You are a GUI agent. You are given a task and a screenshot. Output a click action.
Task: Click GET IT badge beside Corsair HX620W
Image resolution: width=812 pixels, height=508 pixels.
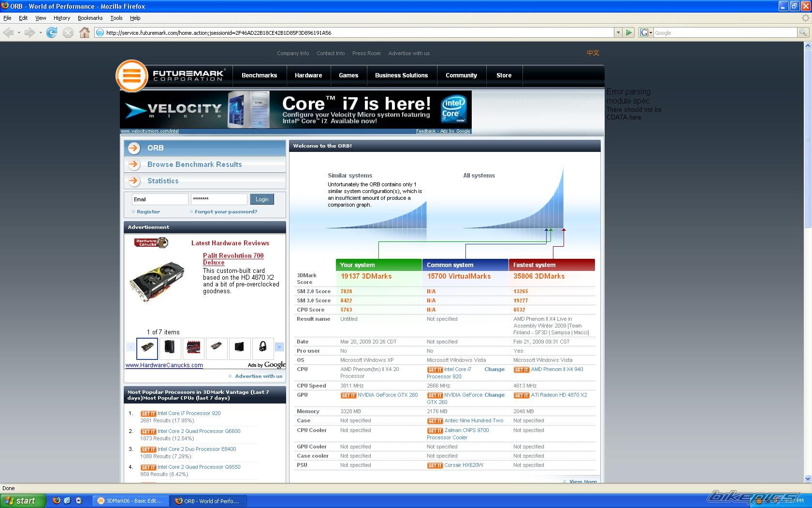coord(435,465)
